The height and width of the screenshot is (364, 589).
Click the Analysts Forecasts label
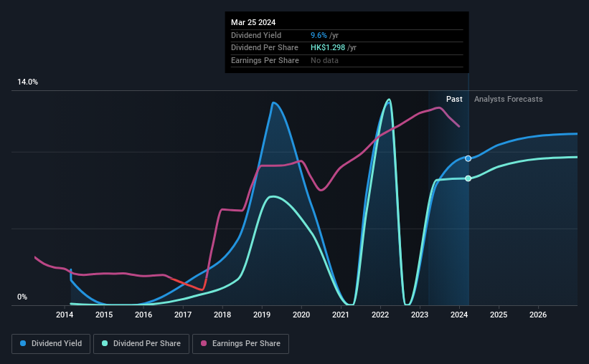point(508,99)
